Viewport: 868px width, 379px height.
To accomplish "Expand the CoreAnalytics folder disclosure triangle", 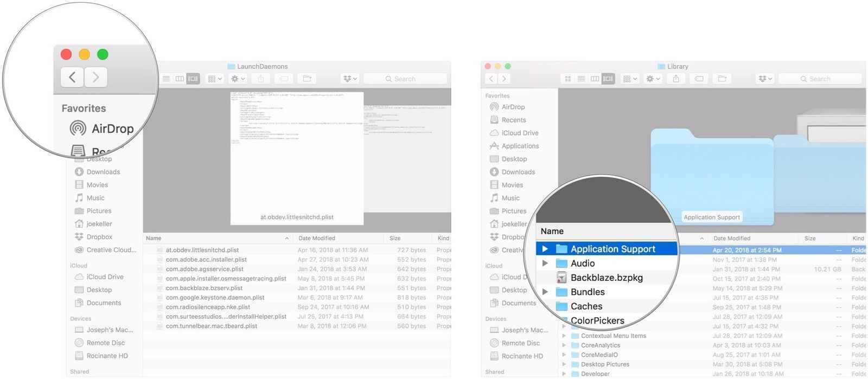I will [x=564, y=345].
